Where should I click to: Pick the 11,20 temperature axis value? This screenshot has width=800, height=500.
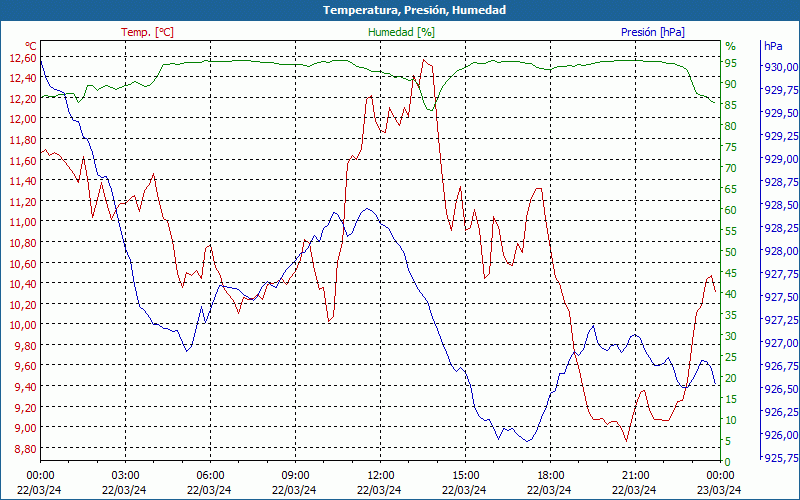tap(23, 202)
